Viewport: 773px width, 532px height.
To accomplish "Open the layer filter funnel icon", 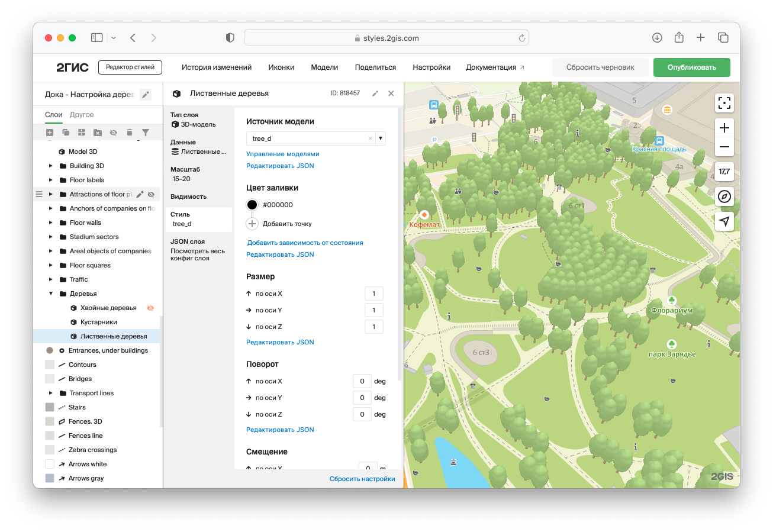I will pos(146,133).
